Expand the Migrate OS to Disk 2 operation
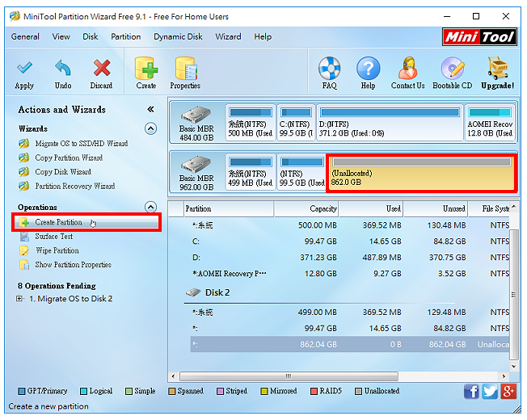This screenshot has width=527, height=420. click(x=19, y=299)
